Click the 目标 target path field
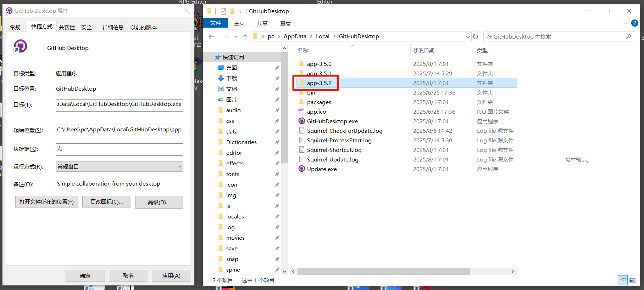Screen dimensions: 644x290 tap(120, 105)
